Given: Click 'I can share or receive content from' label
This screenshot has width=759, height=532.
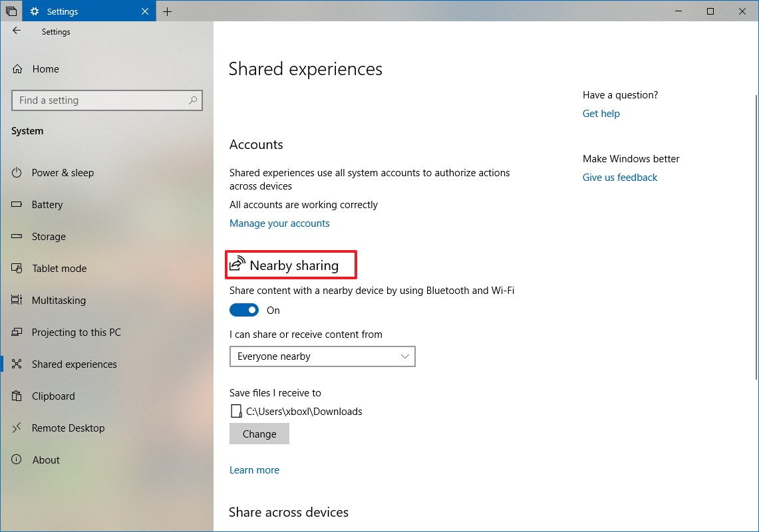Looking at the screenshot, I should [x=306, y=334].
